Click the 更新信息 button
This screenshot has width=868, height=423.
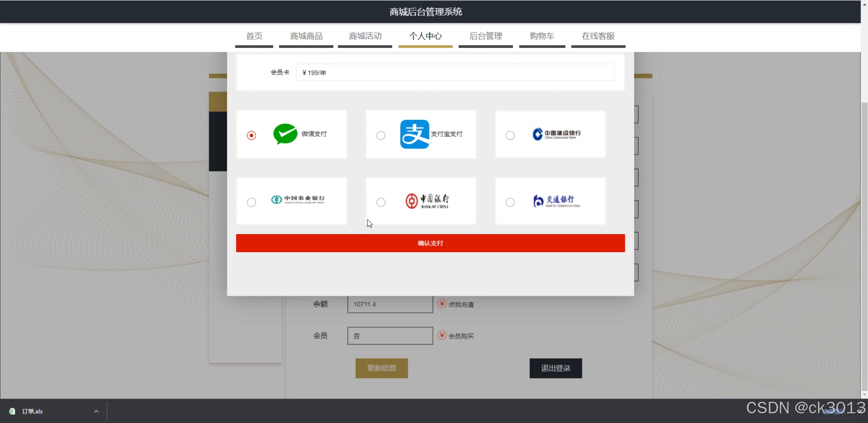click(381, 368)
